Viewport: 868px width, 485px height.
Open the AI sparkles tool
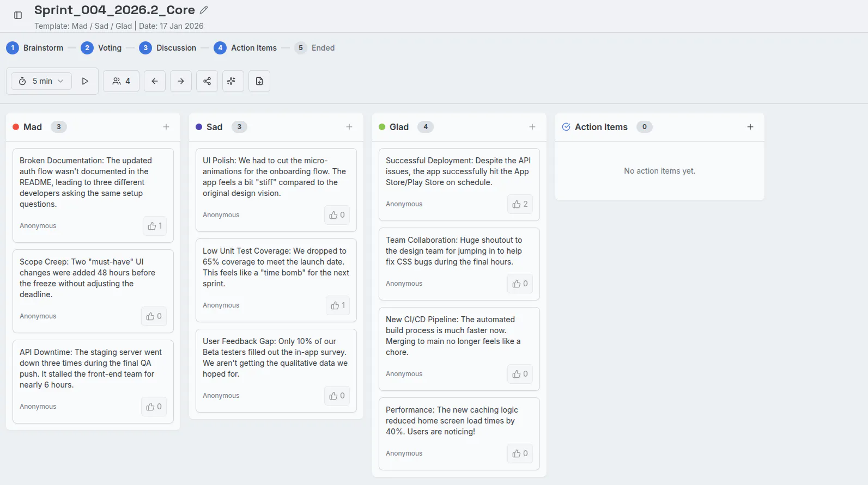point(233,81)
